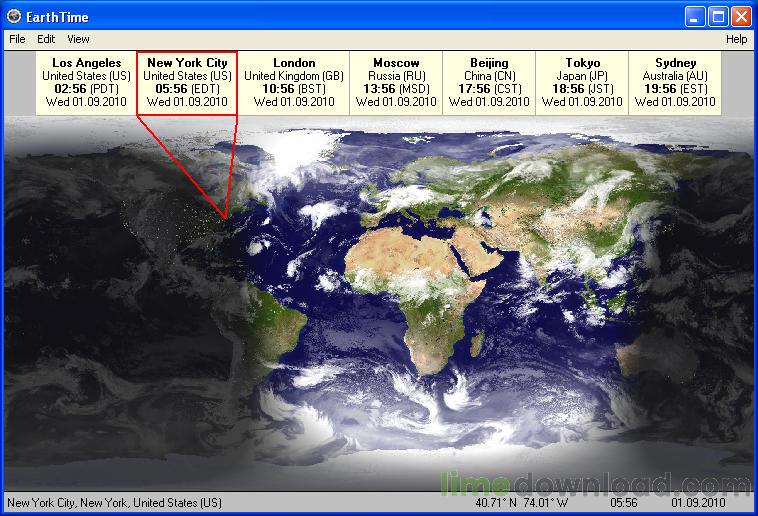
Task: Select the Sydney clock panel
Action: [x=675, y=82]
